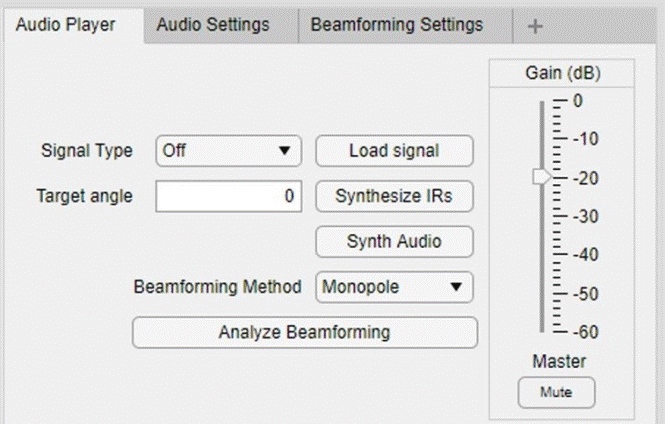
Task: Open the Signal Type dropdown
Action: click(229, 151)
